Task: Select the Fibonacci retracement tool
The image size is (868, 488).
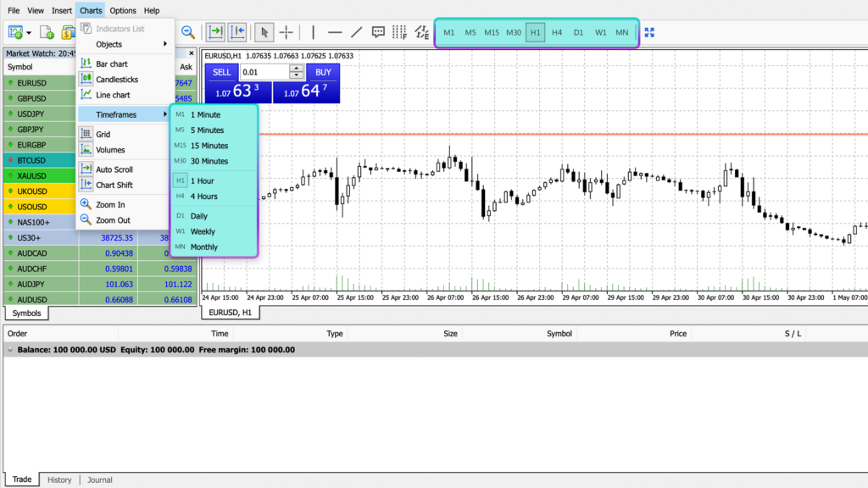Action: 400,33
